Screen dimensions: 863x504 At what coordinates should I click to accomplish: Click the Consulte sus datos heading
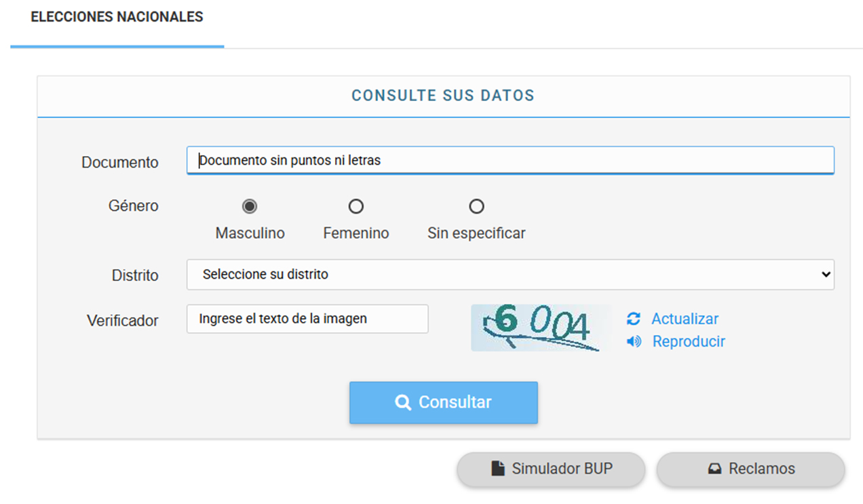point(443,96)
